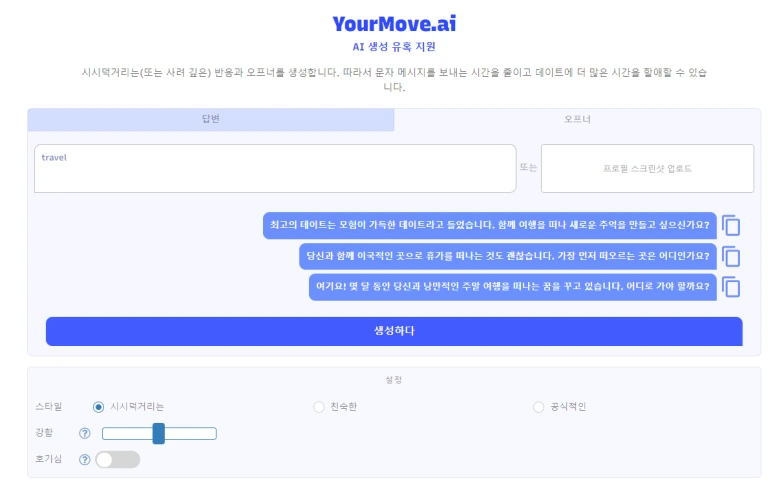Switch to the 오프너 tab
The height and width of the screenshot is (487, 773).
tap(577, 119)
